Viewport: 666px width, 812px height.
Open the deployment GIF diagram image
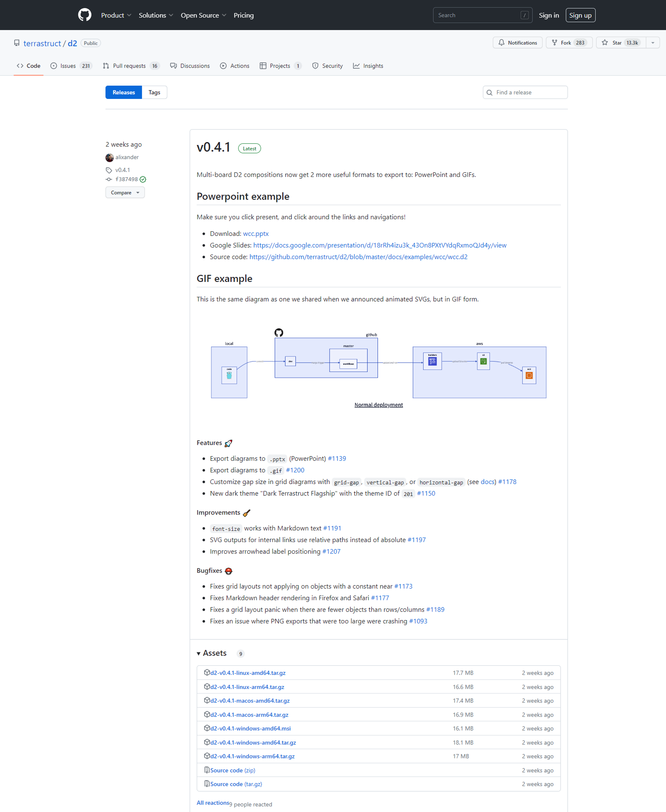pyautogui.click(x=378, y=367)
